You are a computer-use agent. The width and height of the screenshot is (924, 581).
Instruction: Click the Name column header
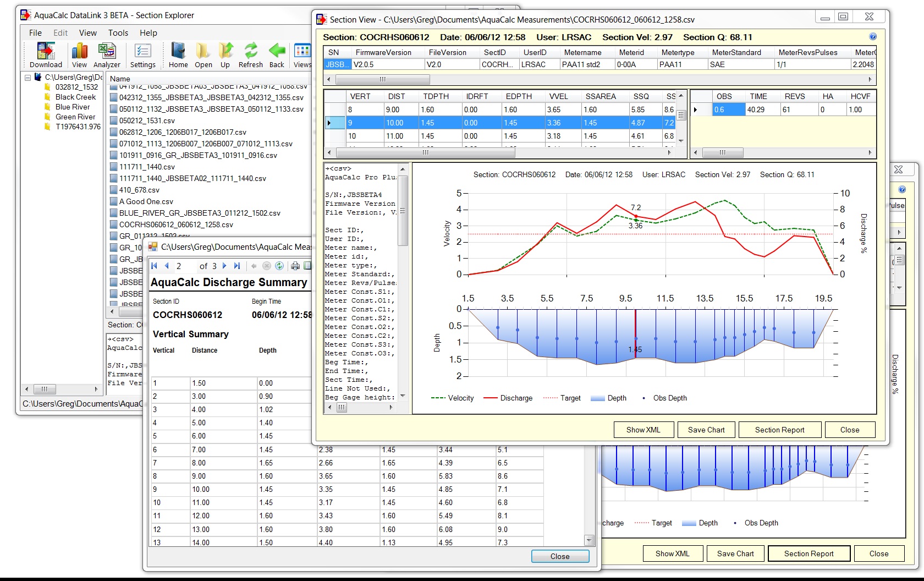point(120,79)
